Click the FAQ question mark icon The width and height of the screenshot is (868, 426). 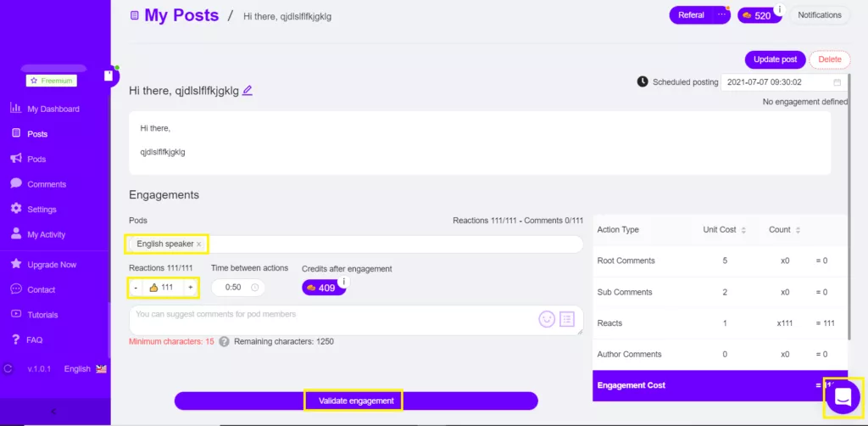tap(16, 339)
